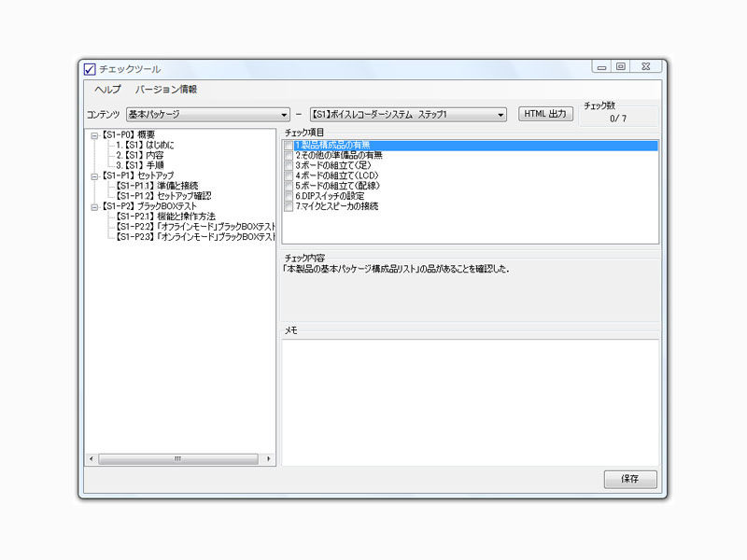
Task: Click the チェック内容 description text
Action: coord(396,269)
